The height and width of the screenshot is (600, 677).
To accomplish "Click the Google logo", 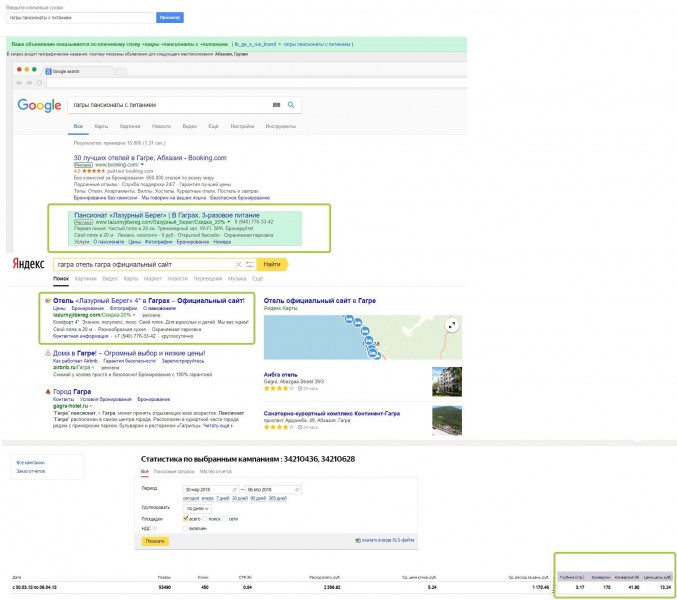I will point(39,105).
